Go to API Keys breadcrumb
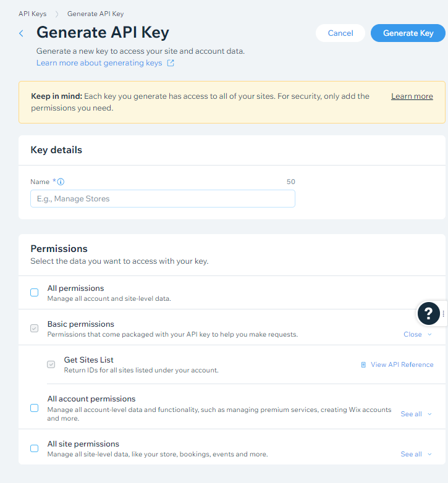 32,14
